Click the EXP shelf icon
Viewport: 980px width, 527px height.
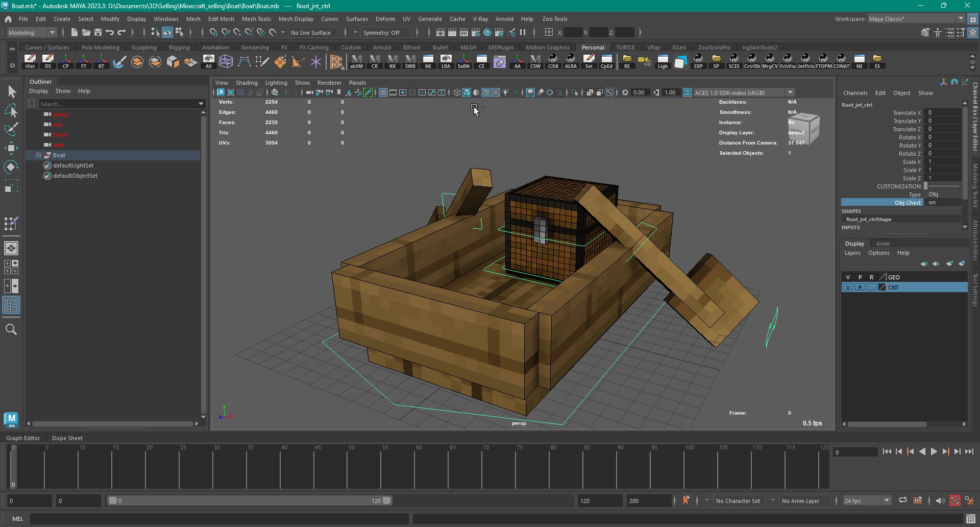pyautogui.click(x=698, y=61)
